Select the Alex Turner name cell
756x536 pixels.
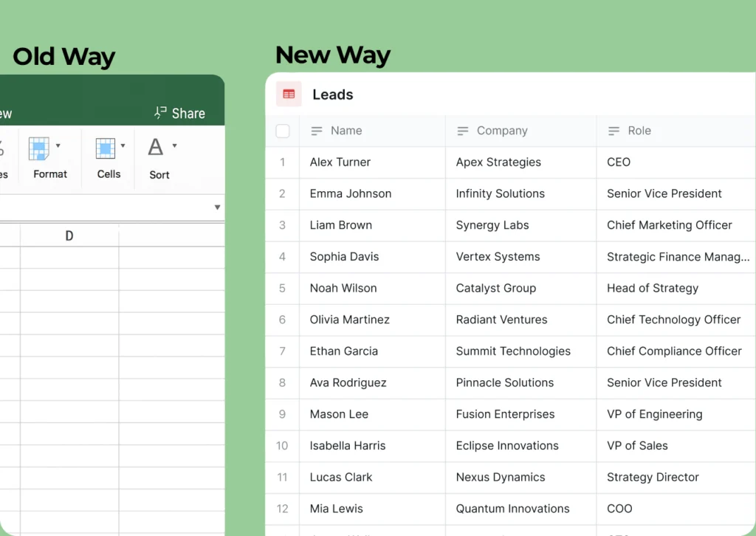[340, 162]
